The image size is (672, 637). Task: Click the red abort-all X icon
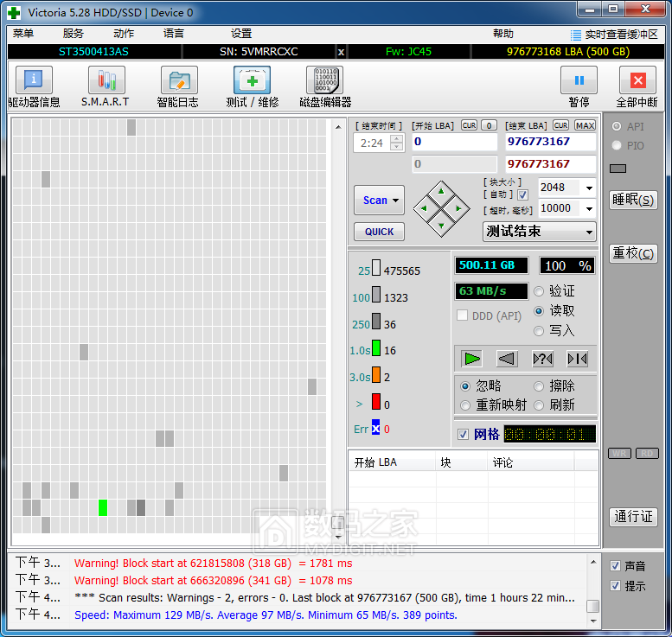pos(637,80)
